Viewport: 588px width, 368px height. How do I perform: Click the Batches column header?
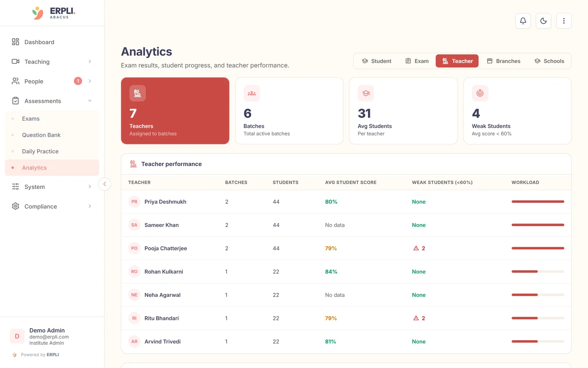[236, 182]
